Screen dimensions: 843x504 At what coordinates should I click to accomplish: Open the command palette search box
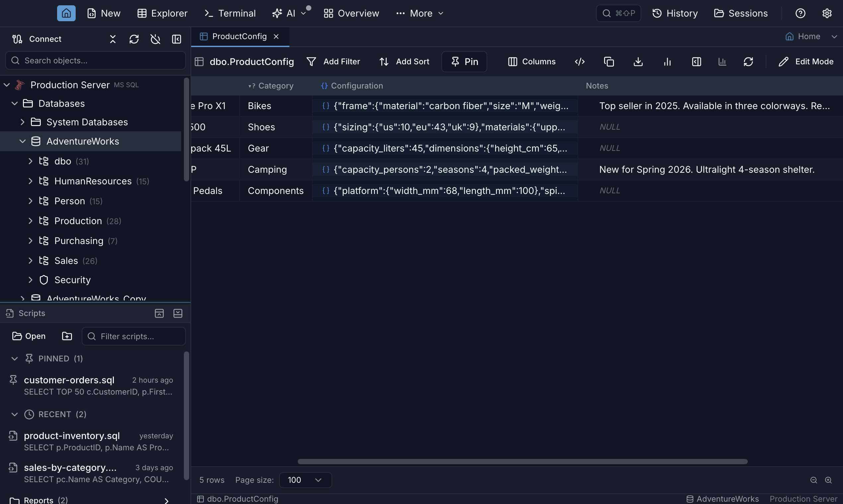click(618, 13)
